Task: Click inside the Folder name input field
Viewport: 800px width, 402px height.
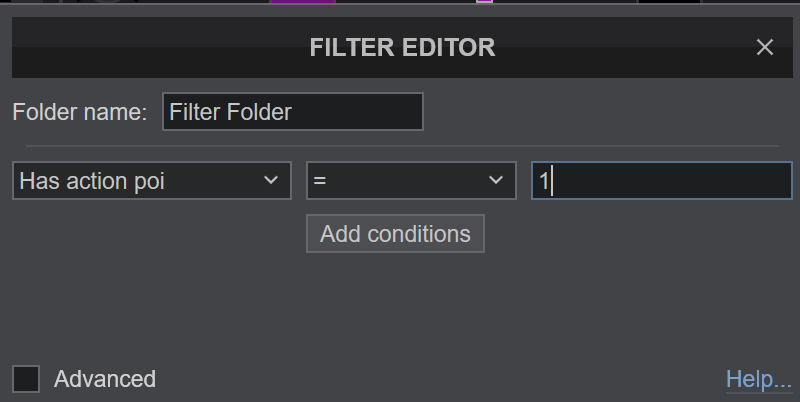Action: tap(293, 112)
